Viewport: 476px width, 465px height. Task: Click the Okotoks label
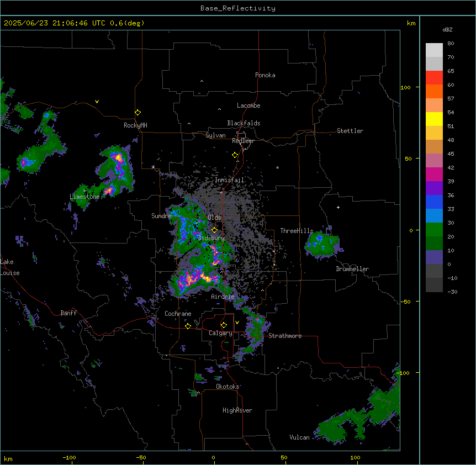pos(228,387)
